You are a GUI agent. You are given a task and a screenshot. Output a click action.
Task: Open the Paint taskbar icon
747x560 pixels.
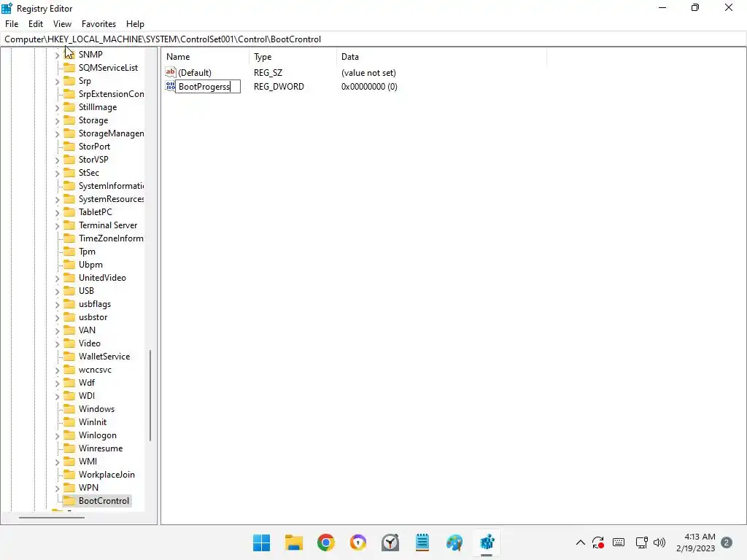[454, 542]
